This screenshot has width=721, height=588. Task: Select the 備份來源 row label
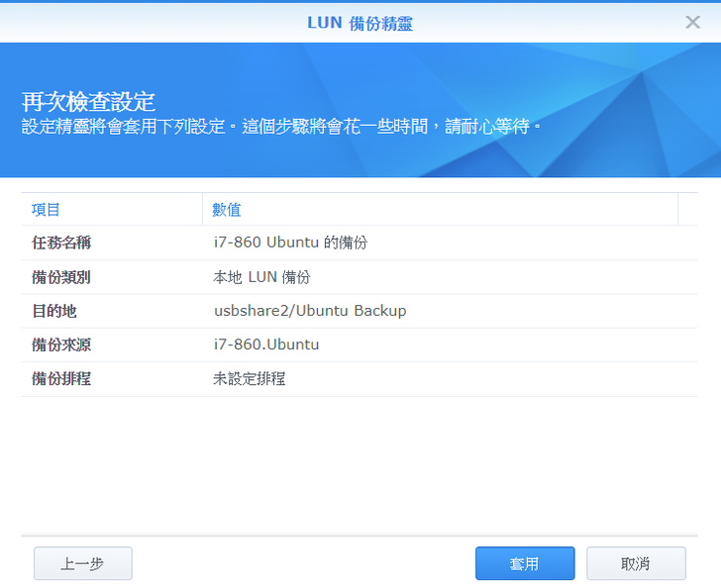(x=61, y=344)
